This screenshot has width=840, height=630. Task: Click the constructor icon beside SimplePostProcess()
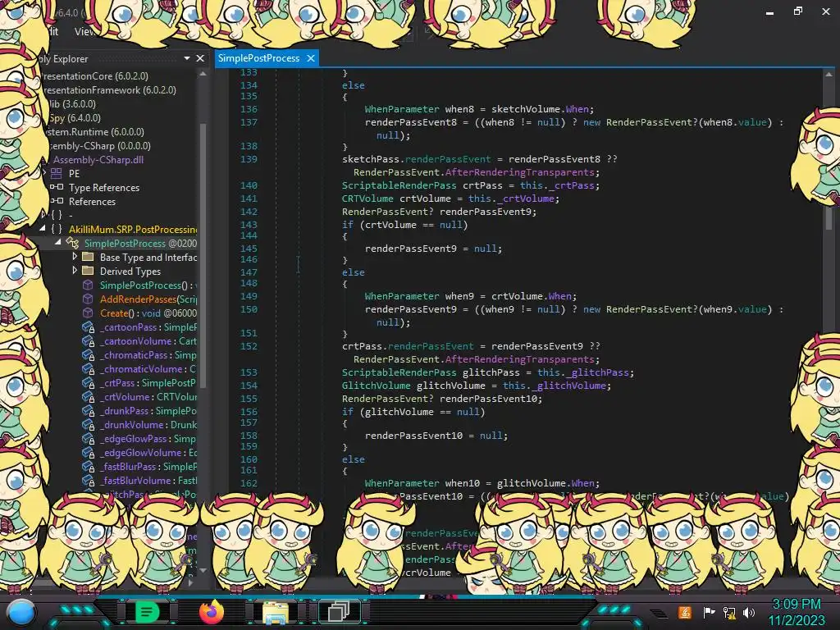88,285
